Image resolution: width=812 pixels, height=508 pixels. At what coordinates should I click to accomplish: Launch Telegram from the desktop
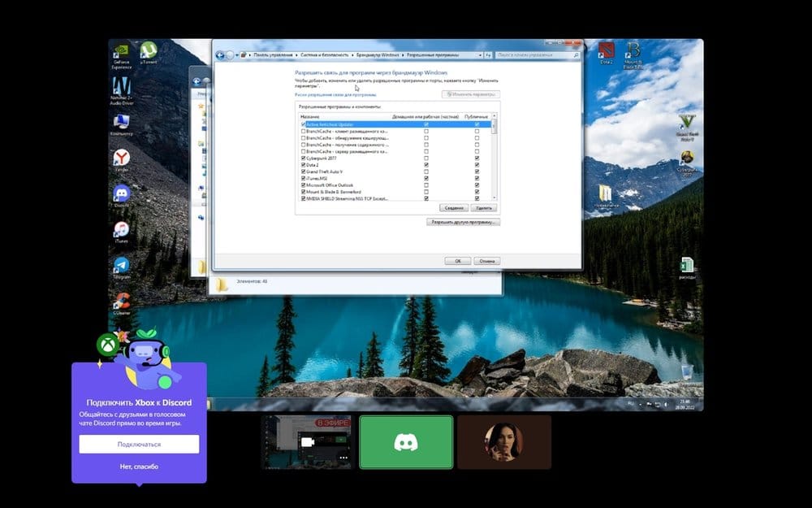(122, 266)
